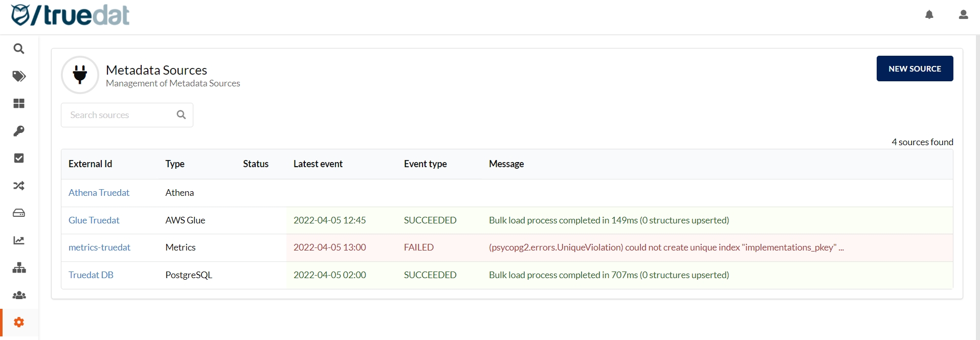980x340 pixels.
Task: Click the Search sources input field
Action: [120, 115]
